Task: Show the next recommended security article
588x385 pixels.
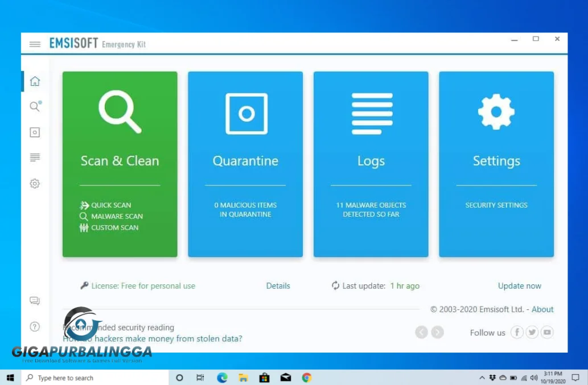Action: pos(437,332)
